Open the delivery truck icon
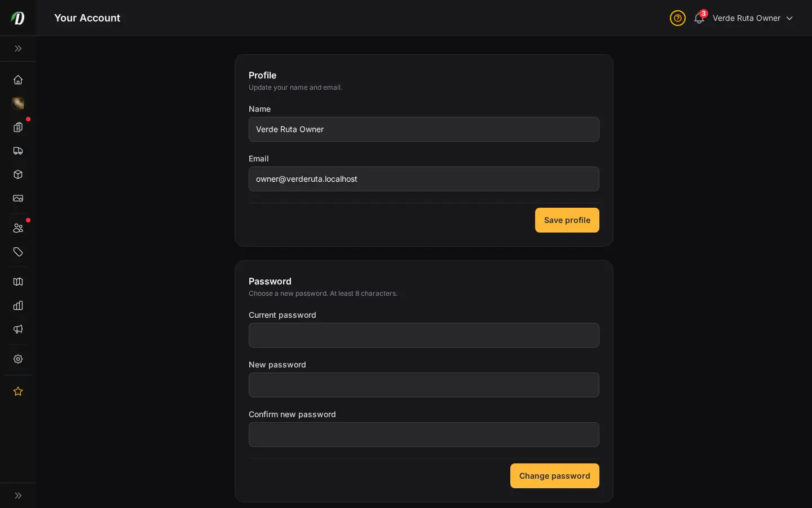This screenshot has width=812, height=508. tap(18, 151)
